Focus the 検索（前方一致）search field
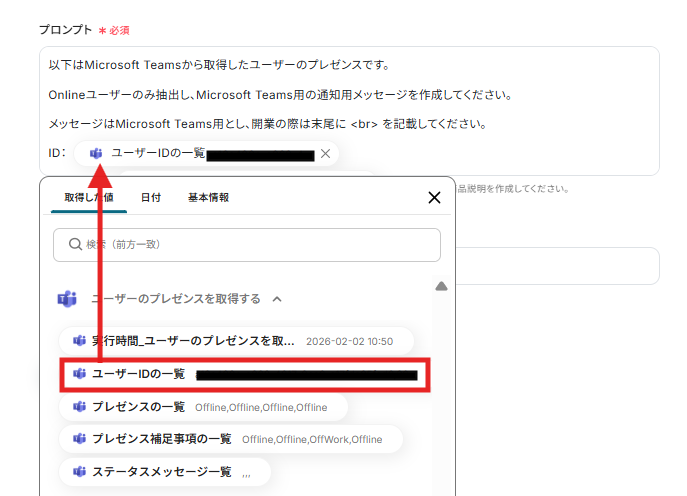This screenshot has width=687, height=496. pyautogui.click(x=247, y=244)
